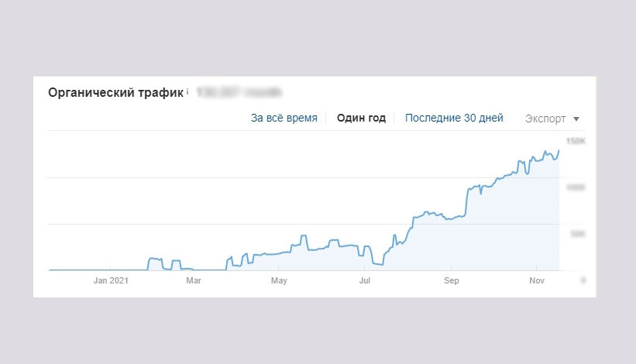Click the blurred traffic value next to the title

(x=239, y=92)
